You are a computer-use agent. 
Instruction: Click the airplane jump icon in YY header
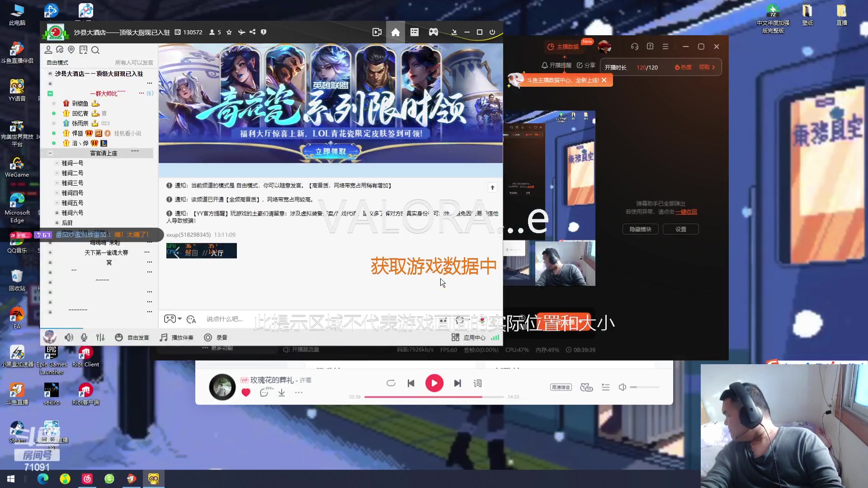click(241, 32)
